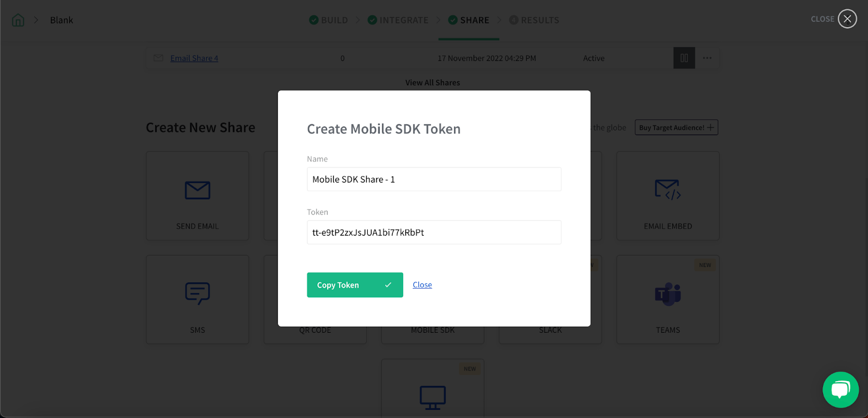The height and width of the screenshot is (418, 868).
Task: Click the TEAMS card label
Action: (x=668, y=330)
